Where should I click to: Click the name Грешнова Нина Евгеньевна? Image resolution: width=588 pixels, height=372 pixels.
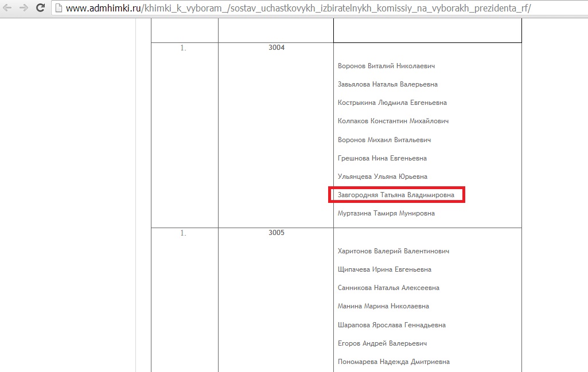(x=382, y=158)
